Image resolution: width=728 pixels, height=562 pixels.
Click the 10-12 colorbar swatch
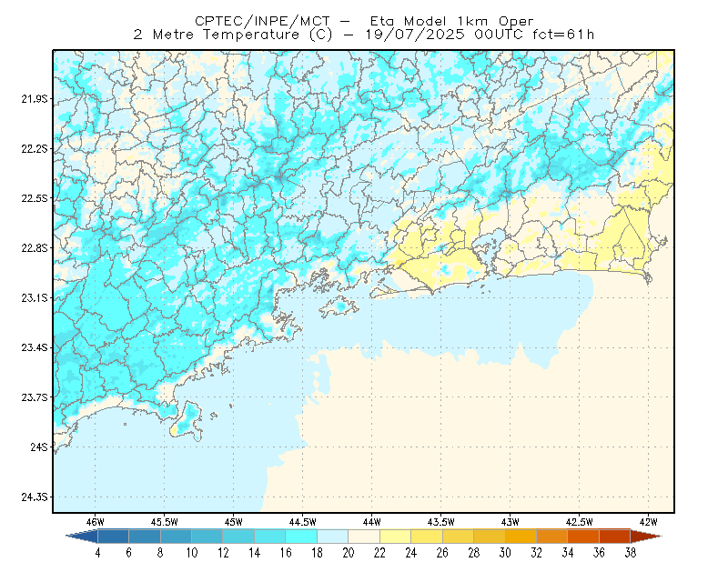coord(207,537)
